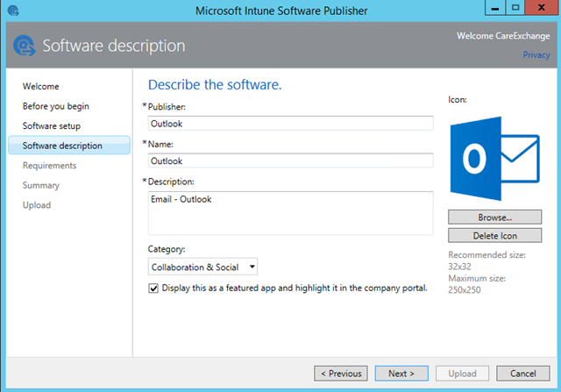The width and height of the screenshot is (561, 392).
Task: Click the 'Maximum size:' text
Action: (477, 279)
